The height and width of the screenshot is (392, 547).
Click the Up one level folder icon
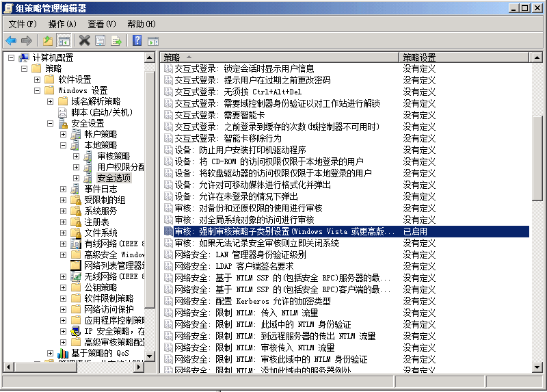point(48,41)
